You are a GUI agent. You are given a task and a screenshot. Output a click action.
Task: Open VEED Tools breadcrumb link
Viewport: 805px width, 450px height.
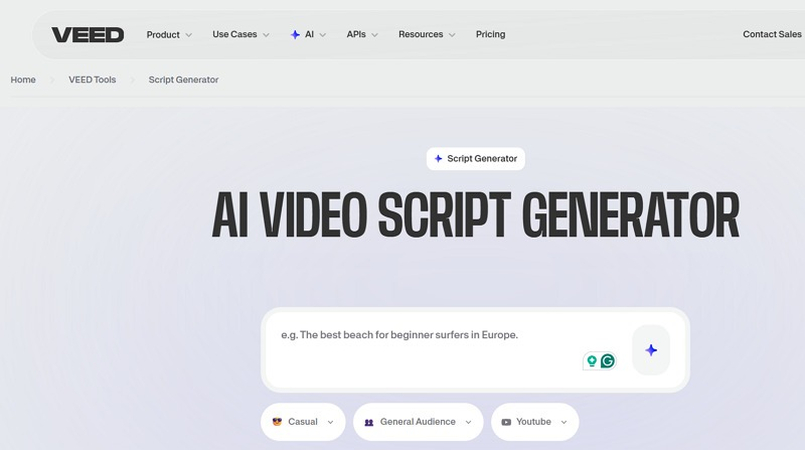(92, 80)
